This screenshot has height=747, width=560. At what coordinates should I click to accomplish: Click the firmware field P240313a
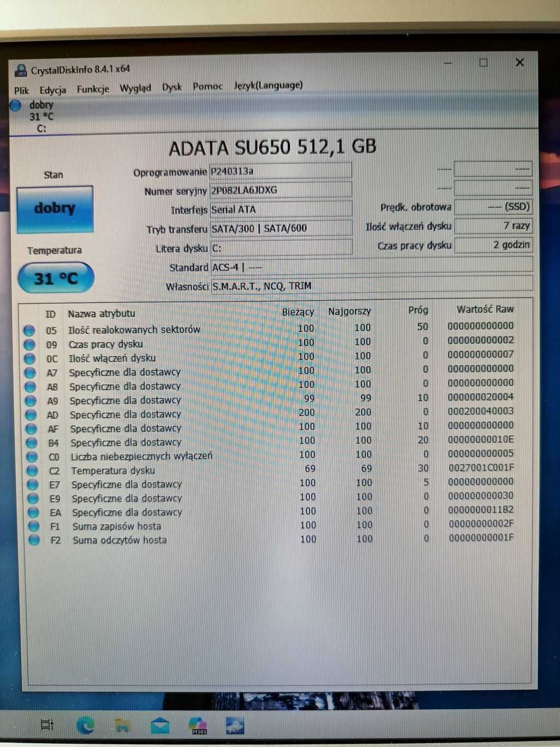point(281,171)
